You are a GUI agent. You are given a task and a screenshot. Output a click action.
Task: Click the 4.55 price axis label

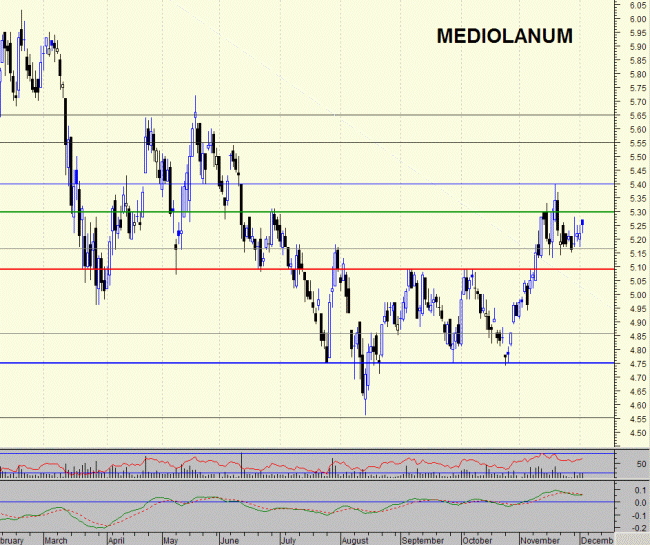pyautogui.click(x=638, y=419)
